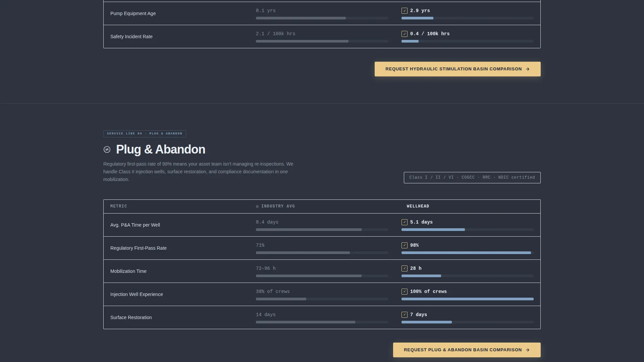Click checkmark beside 98%
644x362 pixels.
click(x=405, y=245)
